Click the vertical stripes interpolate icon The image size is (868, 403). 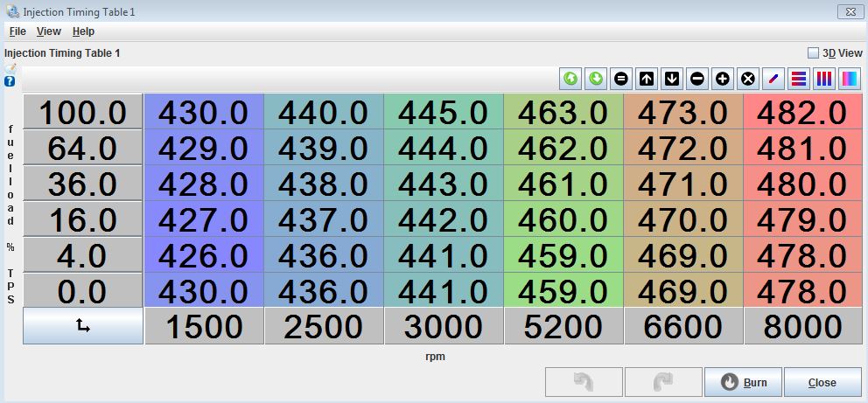coord(824,79)
